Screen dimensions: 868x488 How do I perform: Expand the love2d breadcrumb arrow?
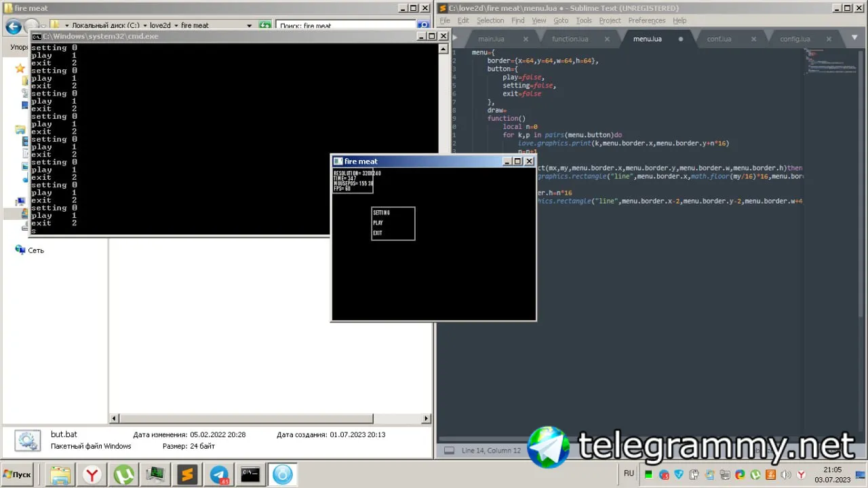[176, 25]
